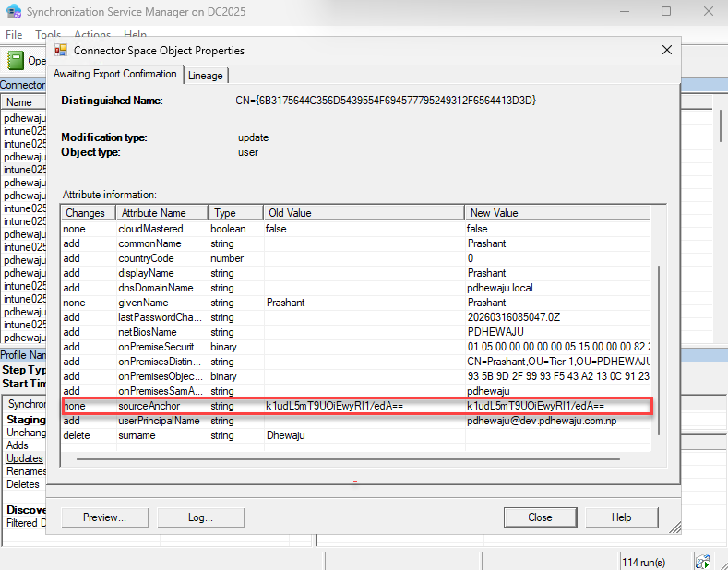This screenshot has width=728, height=570.
Task: Open the File menu
Action: pos(14,35)
